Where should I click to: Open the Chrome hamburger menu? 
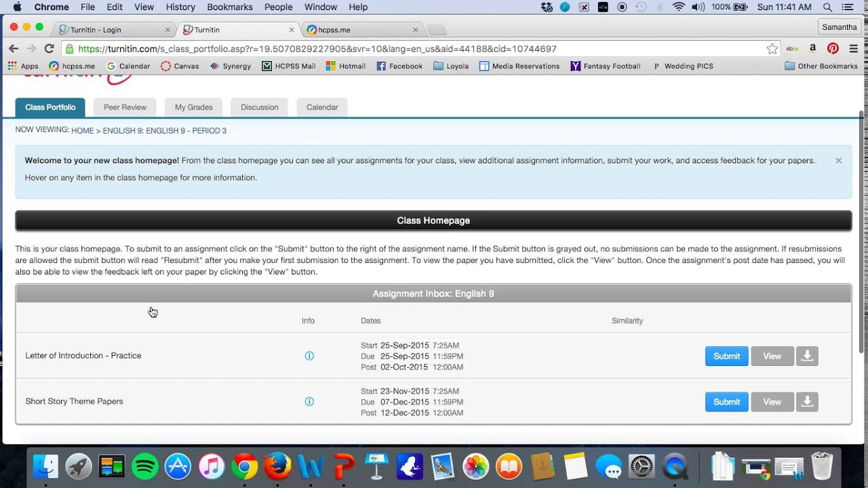(x=854, y=49)
